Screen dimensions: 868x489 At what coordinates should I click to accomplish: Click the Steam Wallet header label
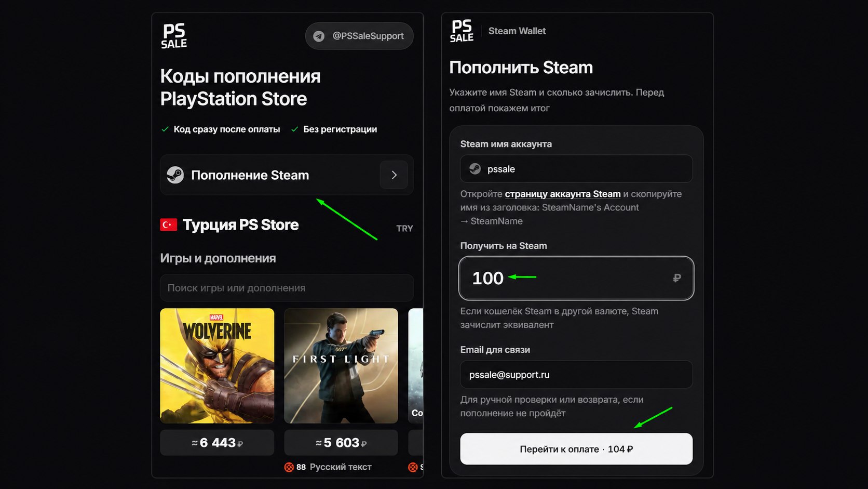tap(517, 31)
